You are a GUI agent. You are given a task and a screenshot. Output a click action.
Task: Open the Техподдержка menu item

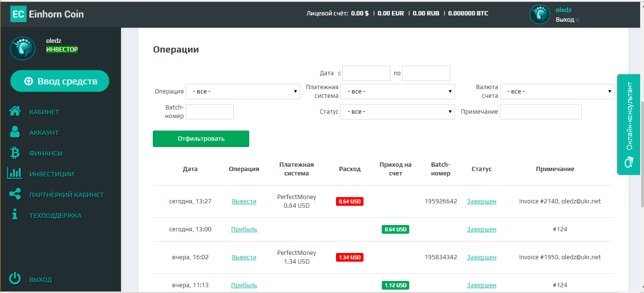click(55, 215)
